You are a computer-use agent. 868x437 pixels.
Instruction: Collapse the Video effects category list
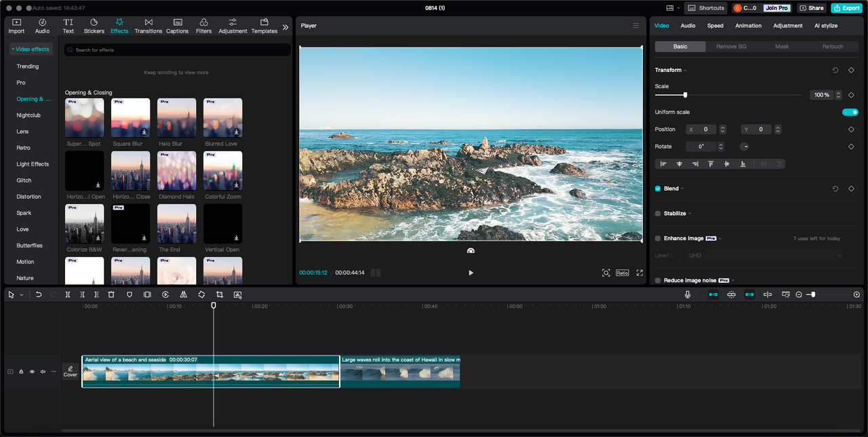(31, 49)
